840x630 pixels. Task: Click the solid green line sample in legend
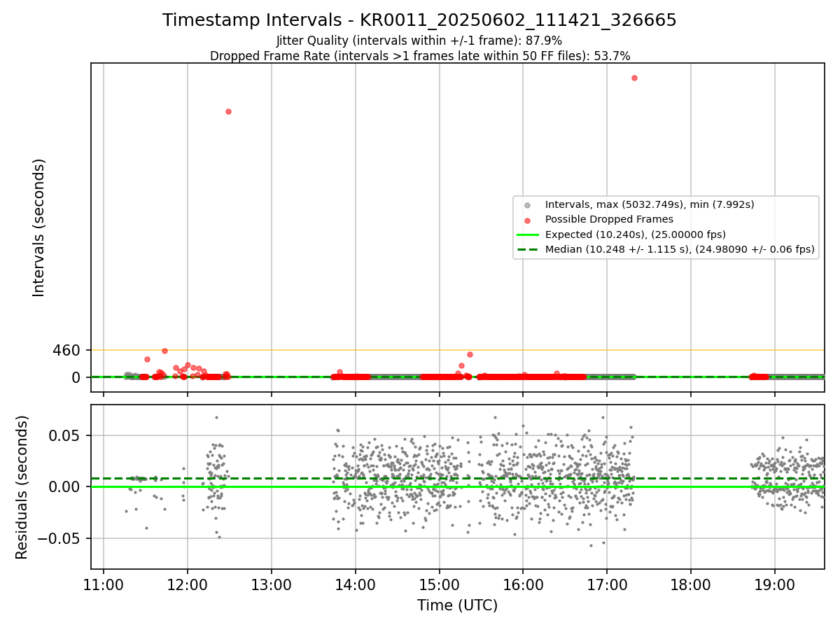coord(528,234)
